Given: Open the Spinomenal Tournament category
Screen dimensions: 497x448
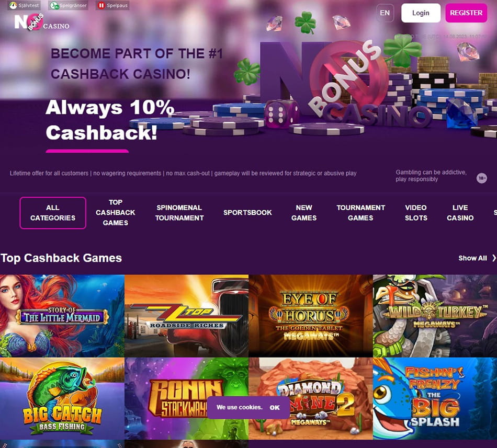Looking at the screenshot, I should 179,213.
